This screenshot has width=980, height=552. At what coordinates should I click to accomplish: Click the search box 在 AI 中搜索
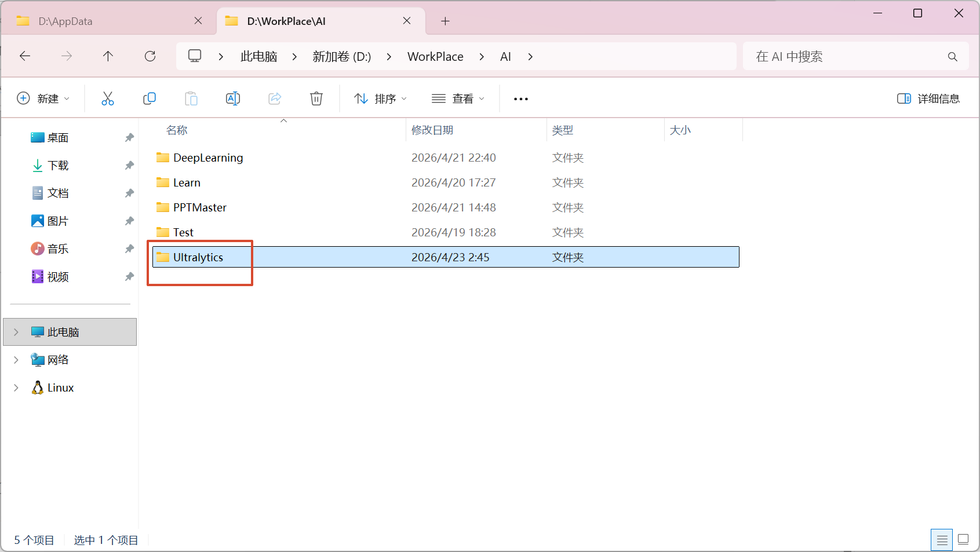pyautogui.click(x=846, y=56)
